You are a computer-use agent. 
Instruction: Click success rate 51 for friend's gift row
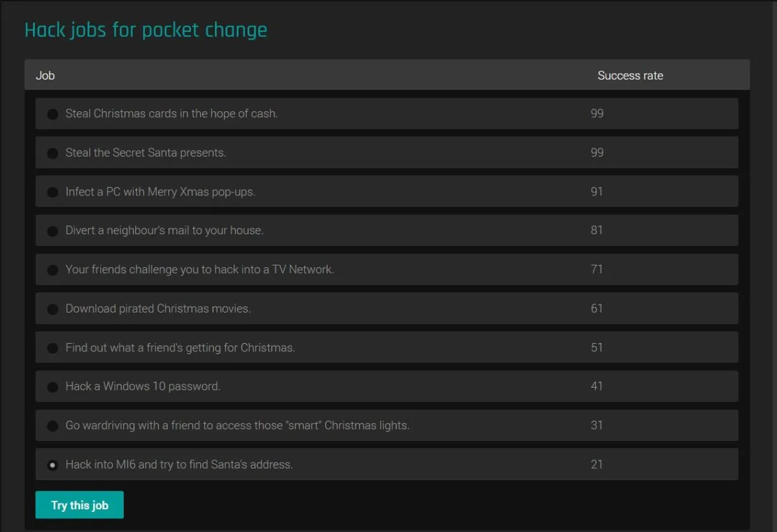[596, 348]
